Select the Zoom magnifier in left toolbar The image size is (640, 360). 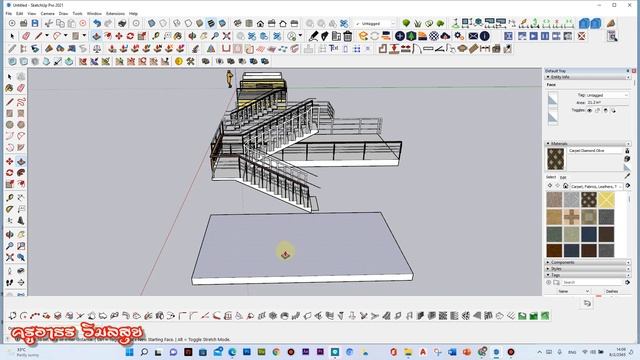tap(10, 246)
